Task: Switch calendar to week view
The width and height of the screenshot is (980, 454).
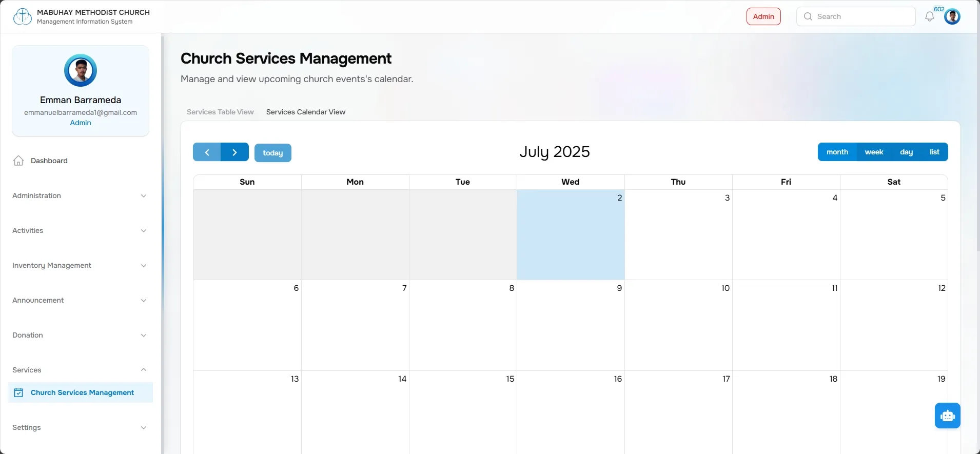Action: click(874, 152)
